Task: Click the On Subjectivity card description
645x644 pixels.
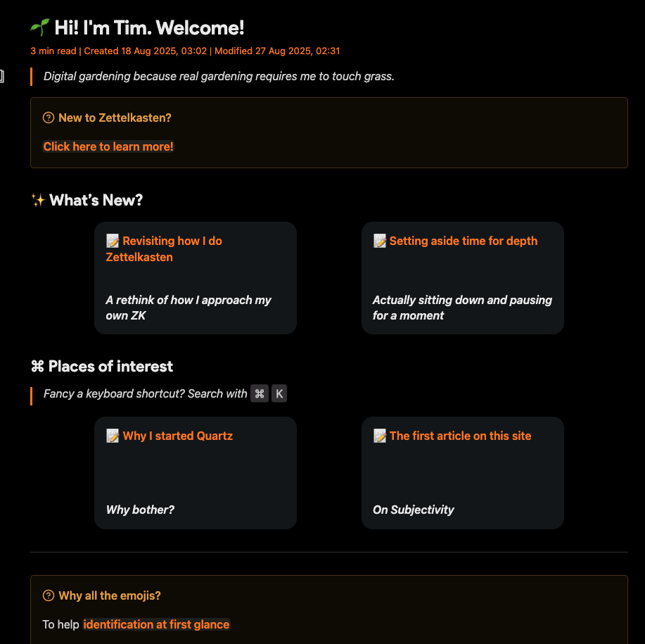Action: (x=414, y=510)
